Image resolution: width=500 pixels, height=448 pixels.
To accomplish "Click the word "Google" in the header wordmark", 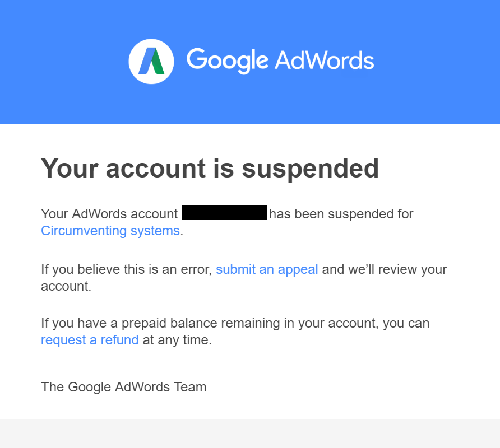I will [228, 60].
